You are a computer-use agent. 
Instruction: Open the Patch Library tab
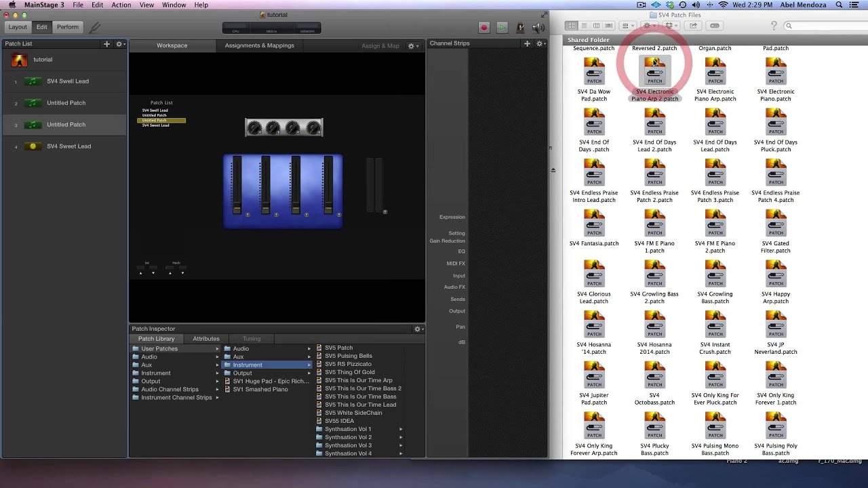[x=157, y=339]
